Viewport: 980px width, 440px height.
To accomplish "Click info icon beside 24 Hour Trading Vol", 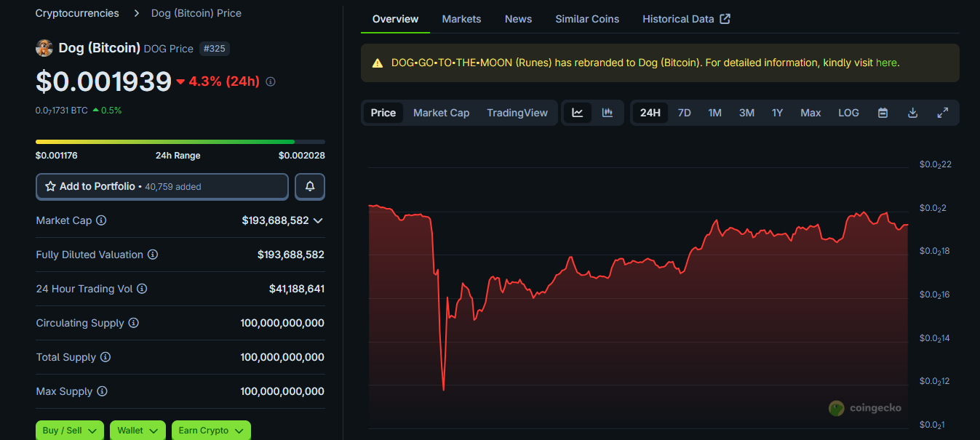I will click(142, 289).
